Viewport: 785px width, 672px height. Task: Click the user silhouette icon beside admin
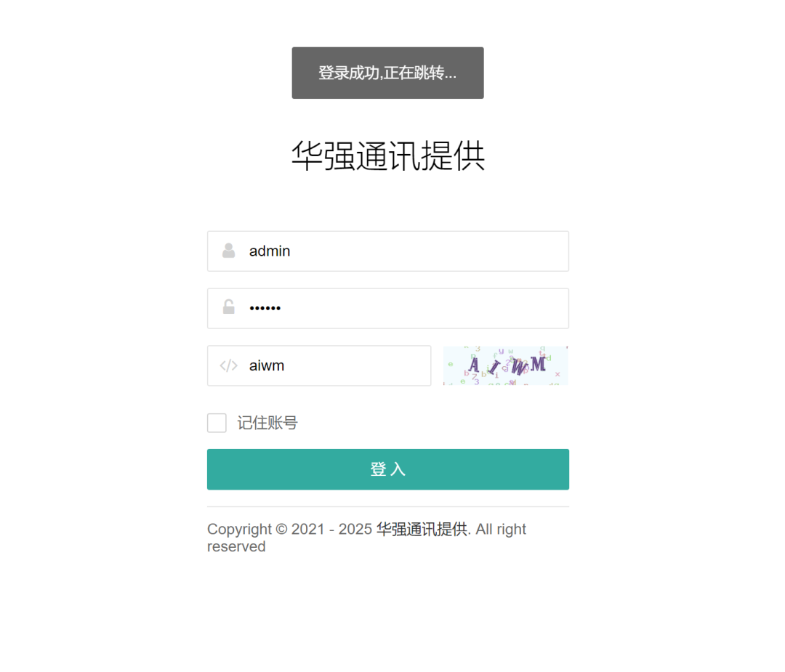pos(229,251)
